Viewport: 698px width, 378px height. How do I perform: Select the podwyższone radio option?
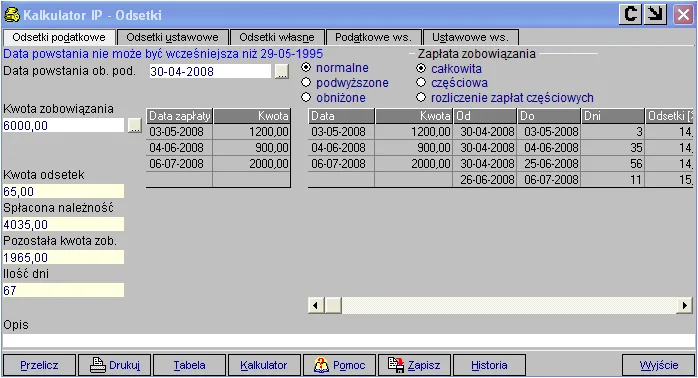(x=306, y=82)
